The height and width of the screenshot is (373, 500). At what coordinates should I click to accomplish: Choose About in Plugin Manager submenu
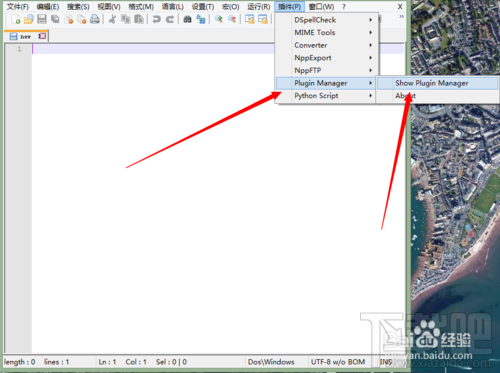tap(438, 96)
